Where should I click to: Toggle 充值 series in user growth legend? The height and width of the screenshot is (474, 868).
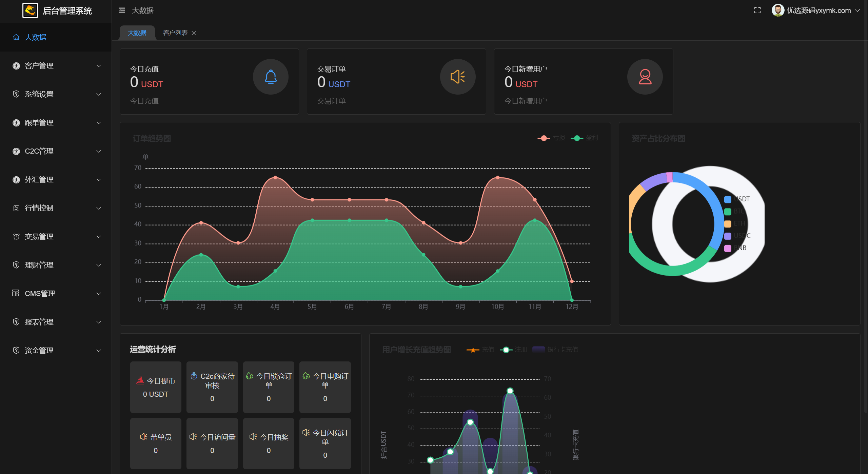pyautogui.click(x=480, y=350)
